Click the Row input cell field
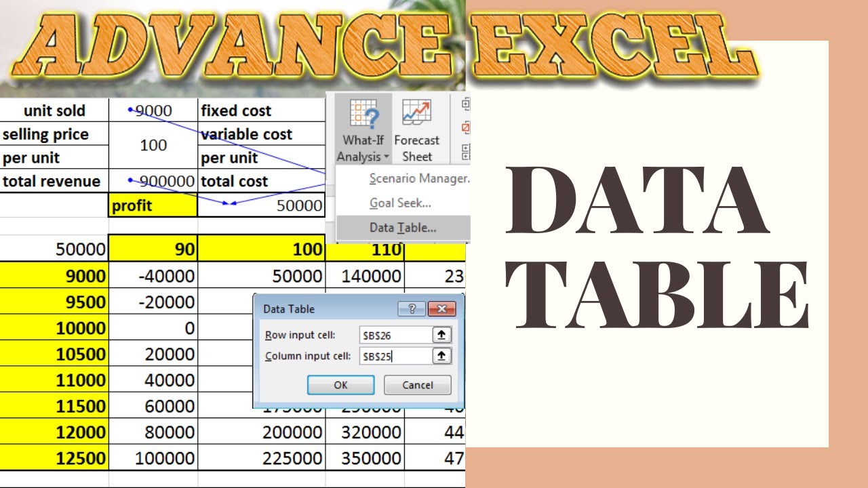This screenshot has width=868, height=488. coord(397,335)
